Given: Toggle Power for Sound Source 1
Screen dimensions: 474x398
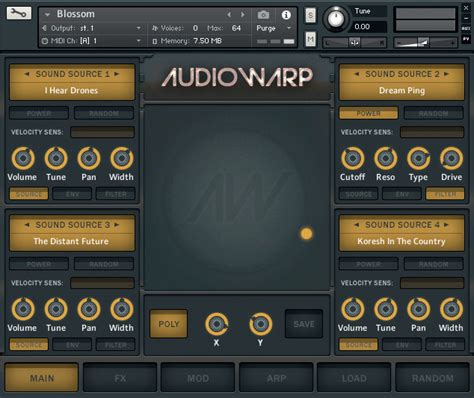Looking at the screenshot, I should click(x=39, y=113).
